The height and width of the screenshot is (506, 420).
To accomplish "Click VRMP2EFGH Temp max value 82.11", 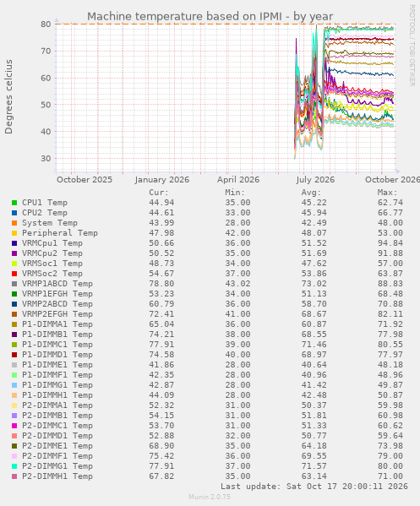I will (390, 314).
